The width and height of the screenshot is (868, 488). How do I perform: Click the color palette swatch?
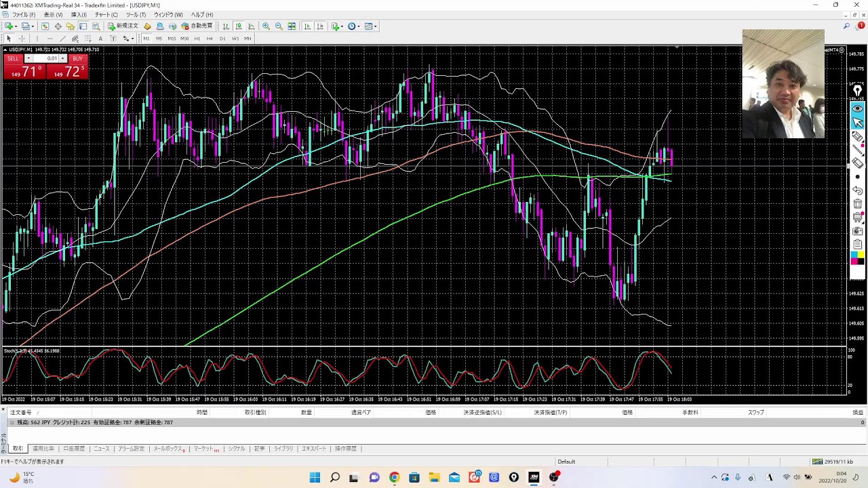tap(858, 258)
